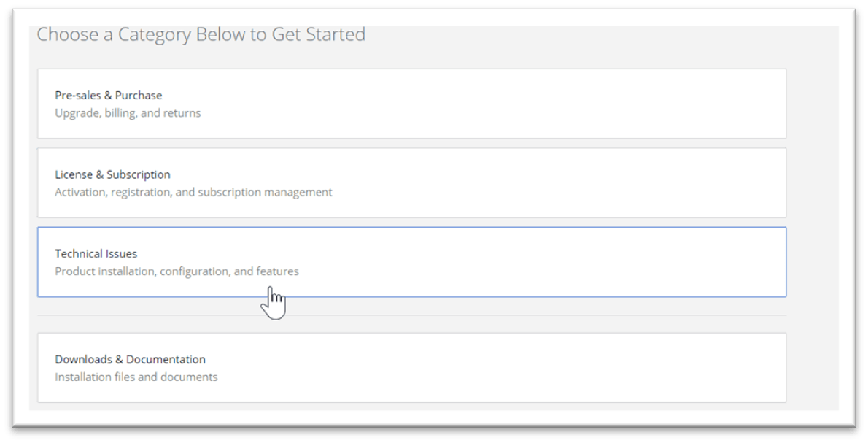Click the 'Upgrade, billing, and returns' description
The height and width of the screenshot is (443, 868).
pos(128,112)
